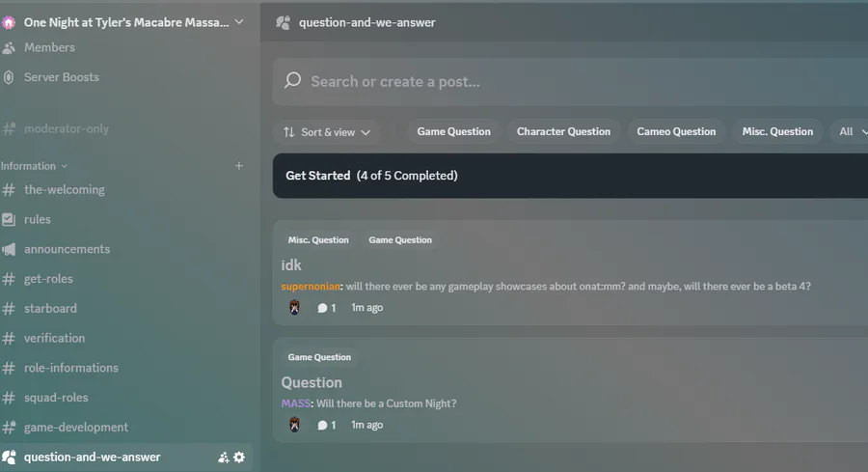Collapse the Information category
The width and height of the screenshot is (868, 472).
pyautogui.click(x=34, y=166)
